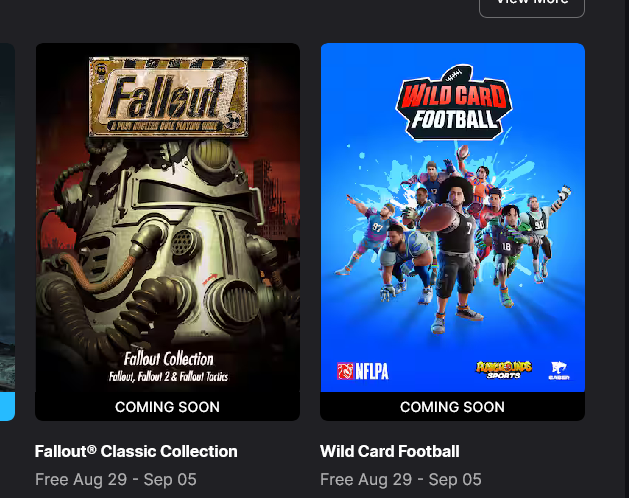Click the View More button
The width and height of the screenshot is (629, 498).
point(532,6)
